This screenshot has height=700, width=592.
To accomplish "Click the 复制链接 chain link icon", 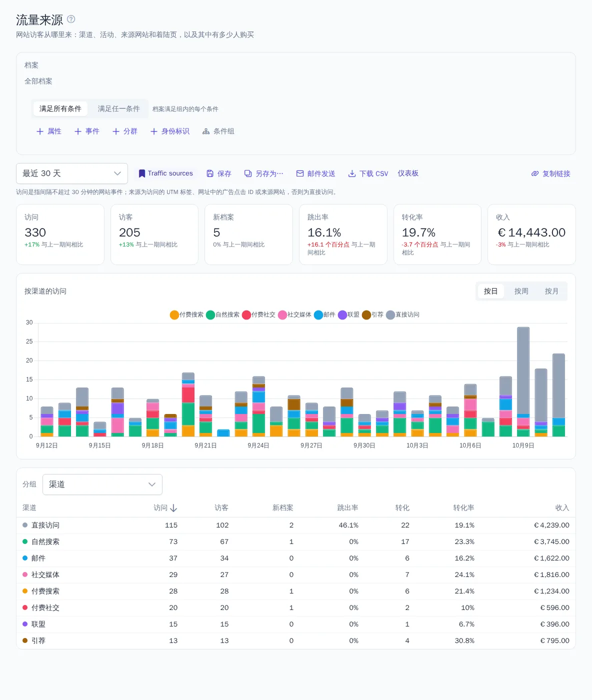I will click(535, 173).
